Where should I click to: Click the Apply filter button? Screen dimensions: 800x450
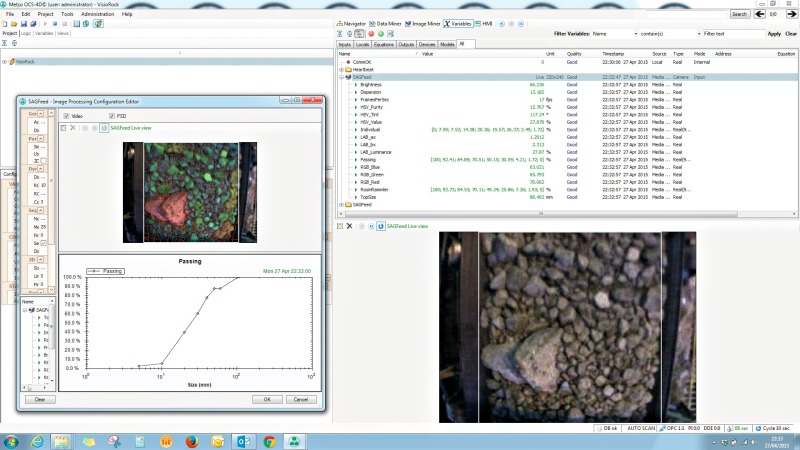click(x=774, y=33)
